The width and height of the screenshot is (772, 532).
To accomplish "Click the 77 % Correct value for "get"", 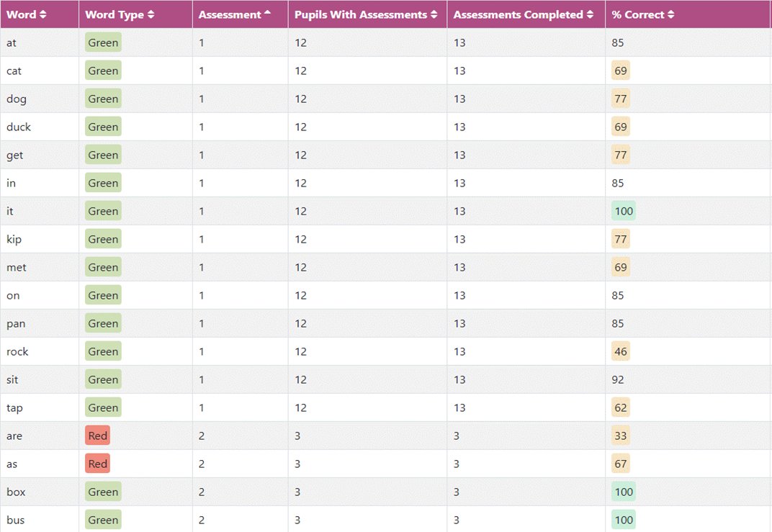I will (621, 155).
